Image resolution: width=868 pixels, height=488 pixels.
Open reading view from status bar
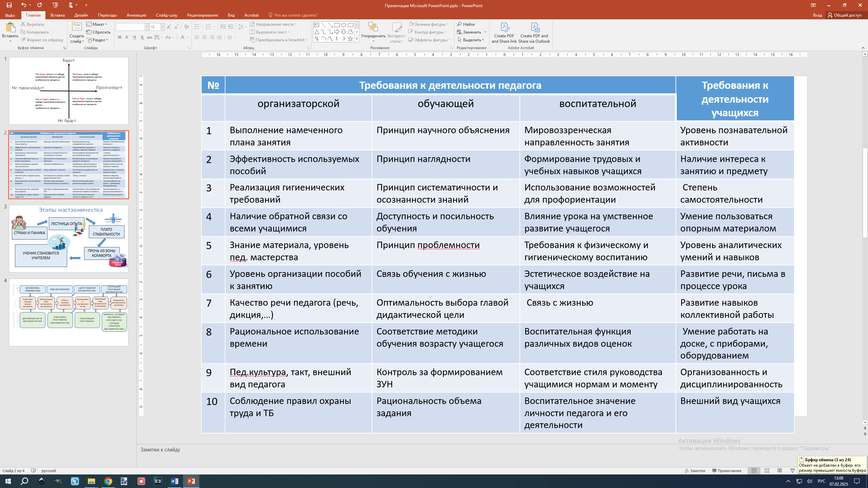[780, 471]
